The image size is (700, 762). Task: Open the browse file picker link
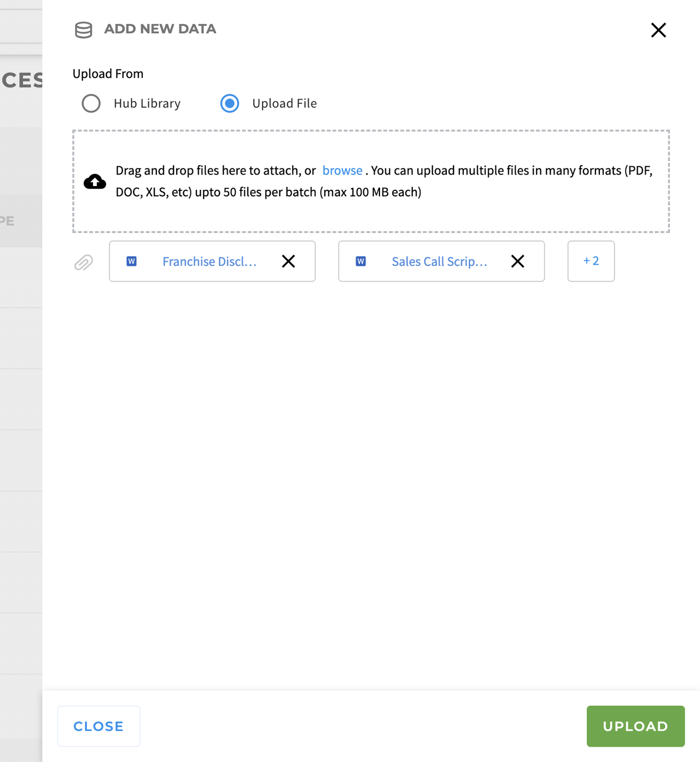pyautogui.click(x=342, y=170)
